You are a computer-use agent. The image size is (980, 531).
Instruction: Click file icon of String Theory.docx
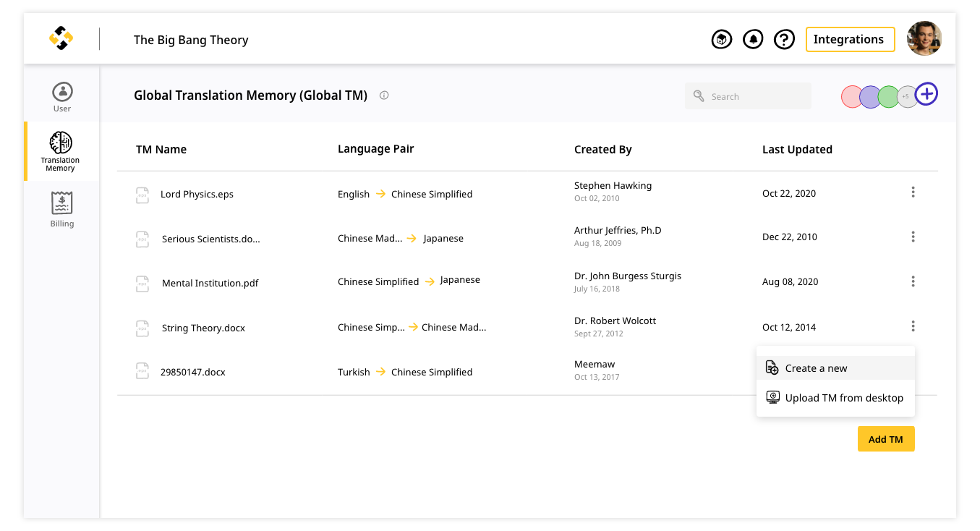click(142, 328)
